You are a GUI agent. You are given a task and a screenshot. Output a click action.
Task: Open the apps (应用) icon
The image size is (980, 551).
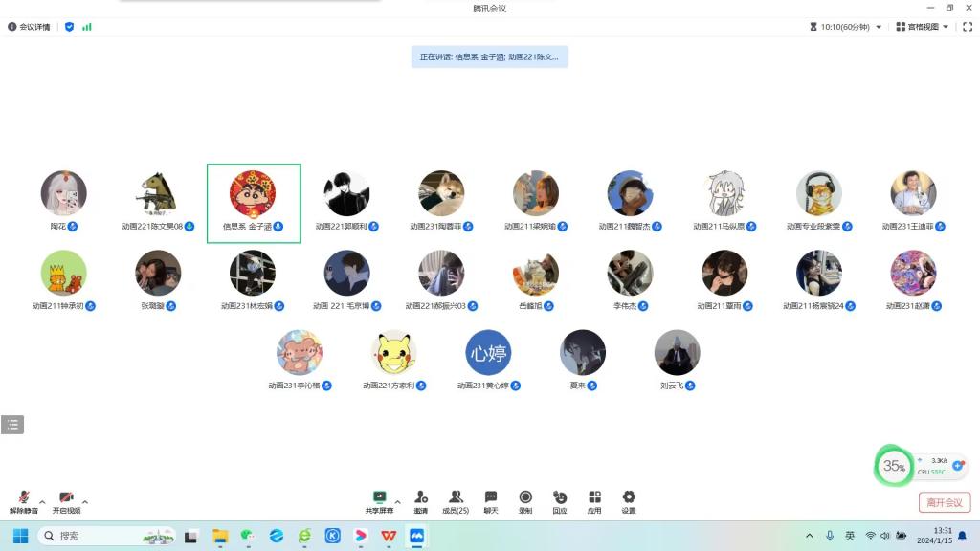(x=594, y=501)
